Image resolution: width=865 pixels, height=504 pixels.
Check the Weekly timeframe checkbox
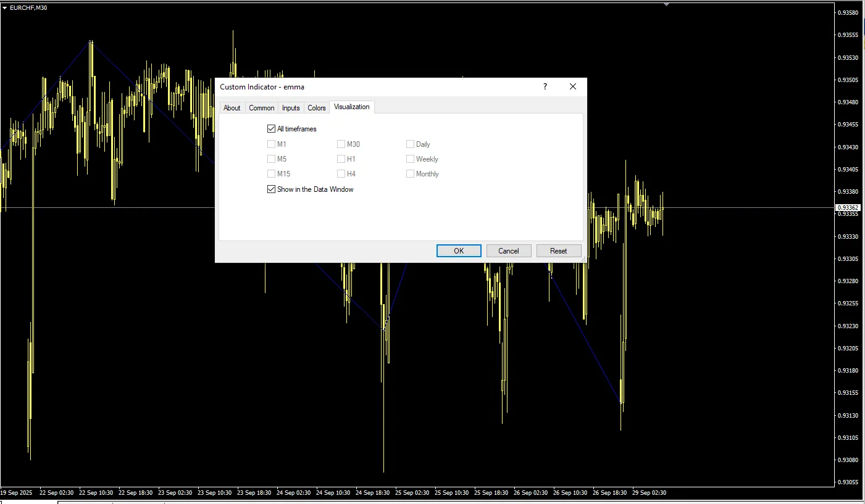410,159
